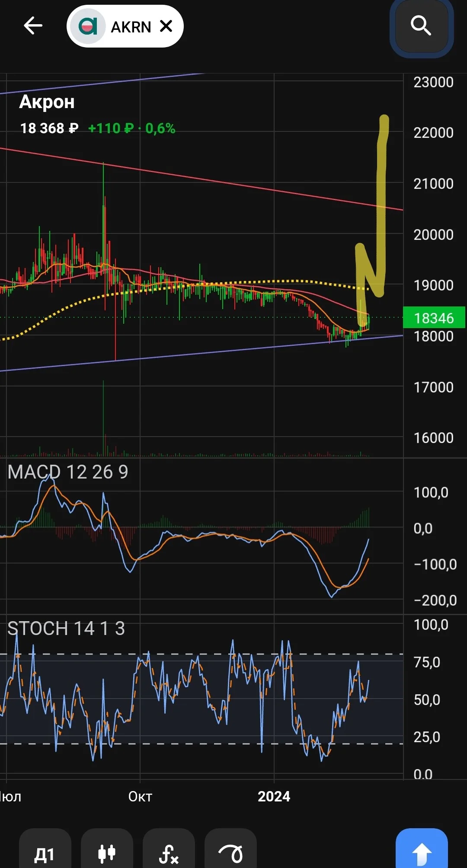467x868 pixels.
Task: Tap the MACD −100,0 axis value
Action: click(x=435, y=565)
